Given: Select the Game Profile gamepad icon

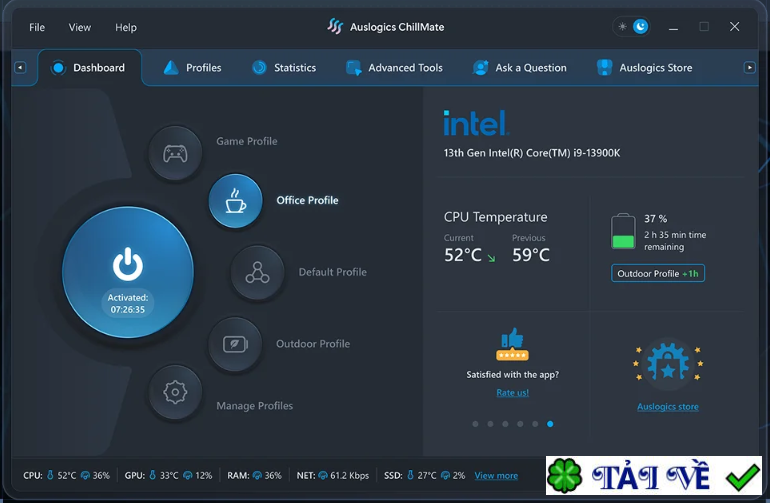Looking at the screenshot, I should point(175,154).
